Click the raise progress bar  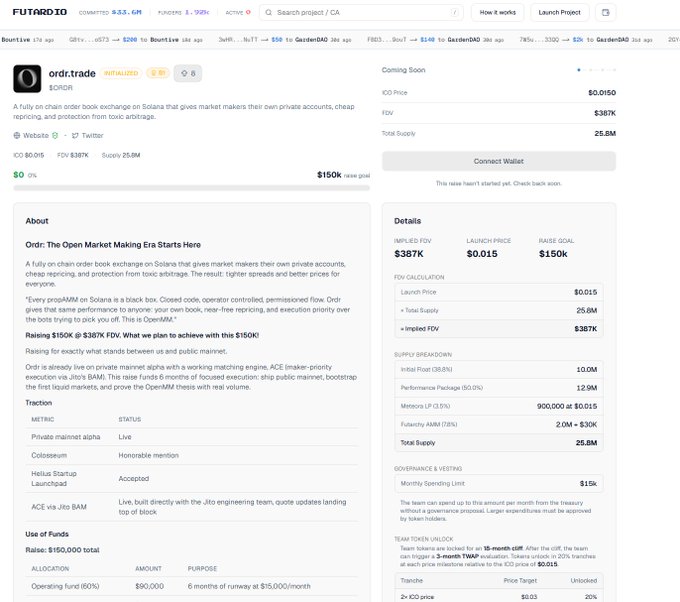(x=191, y=188)
